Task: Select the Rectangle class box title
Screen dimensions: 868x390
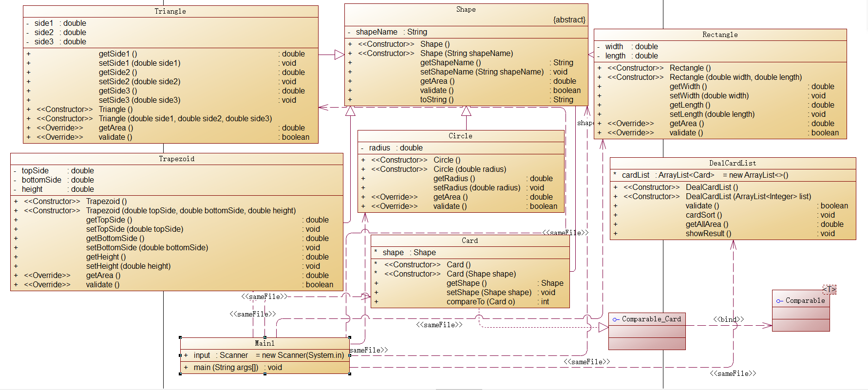Action: click(x=720, y=35)
